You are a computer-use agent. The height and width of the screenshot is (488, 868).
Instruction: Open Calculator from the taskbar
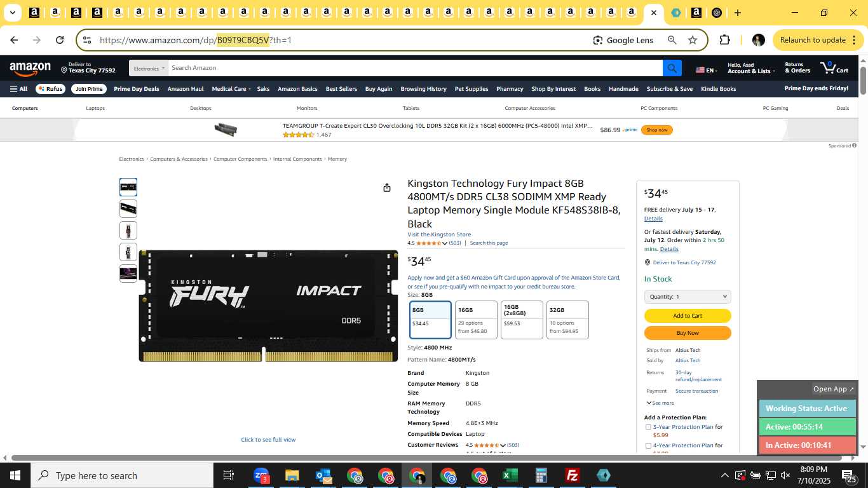pos(541,475)
